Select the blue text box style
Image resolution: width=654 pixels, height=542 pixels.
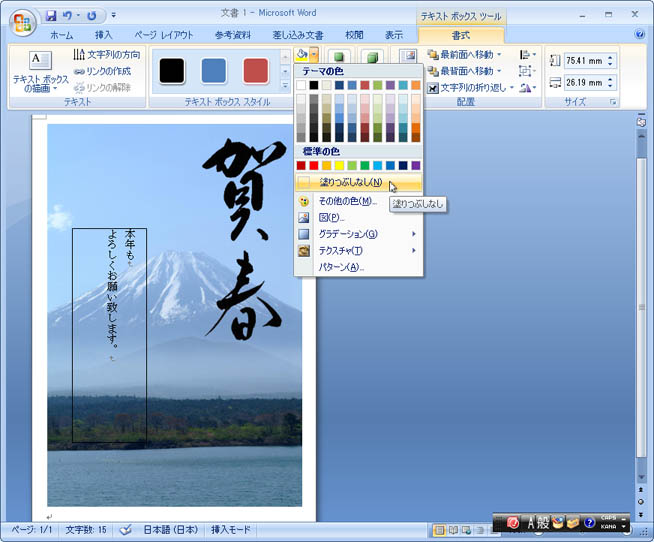(x=214, y=71)
